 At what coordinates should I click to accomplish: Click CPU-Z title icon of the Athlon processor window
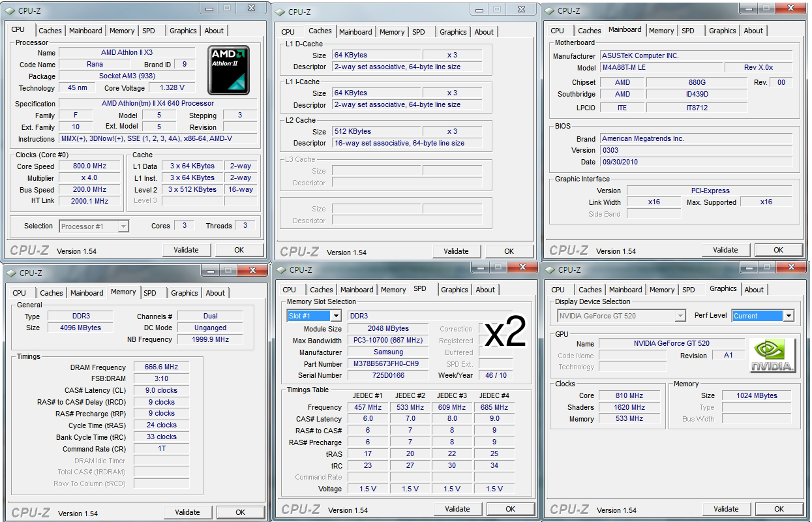pyautogui.click(x=11, y=11)
